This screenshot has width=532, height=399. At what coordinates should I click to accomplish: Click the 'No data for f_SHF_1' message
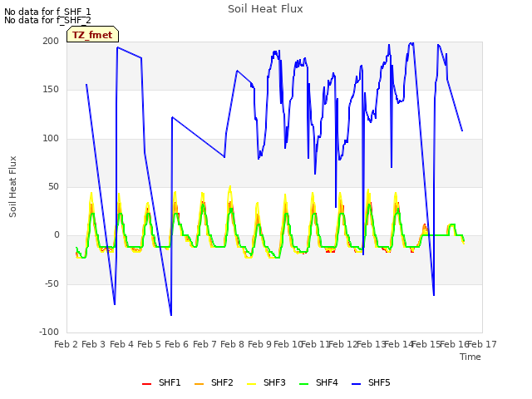[x=47, y=12]
